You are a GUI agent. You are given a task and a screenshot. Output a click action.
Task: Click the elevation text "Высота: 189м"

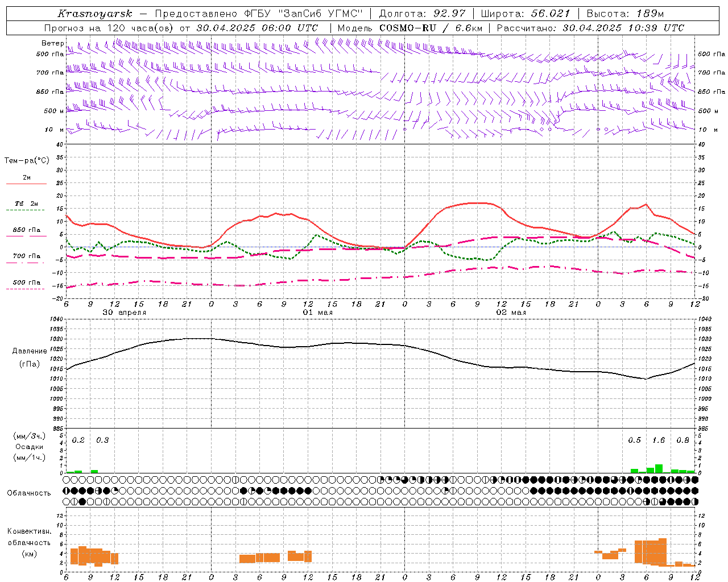(625, 14)
